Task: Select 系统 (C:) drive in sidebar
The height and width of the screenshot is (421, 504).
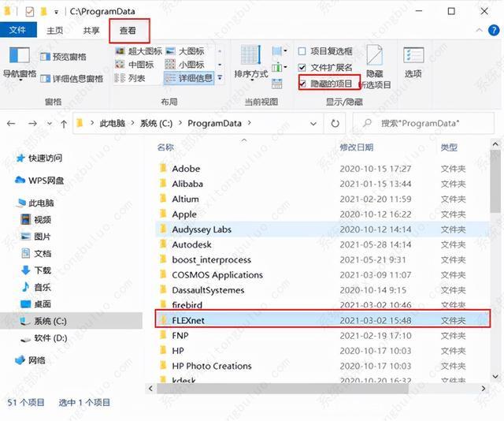Action: click(x=71, y=321)
